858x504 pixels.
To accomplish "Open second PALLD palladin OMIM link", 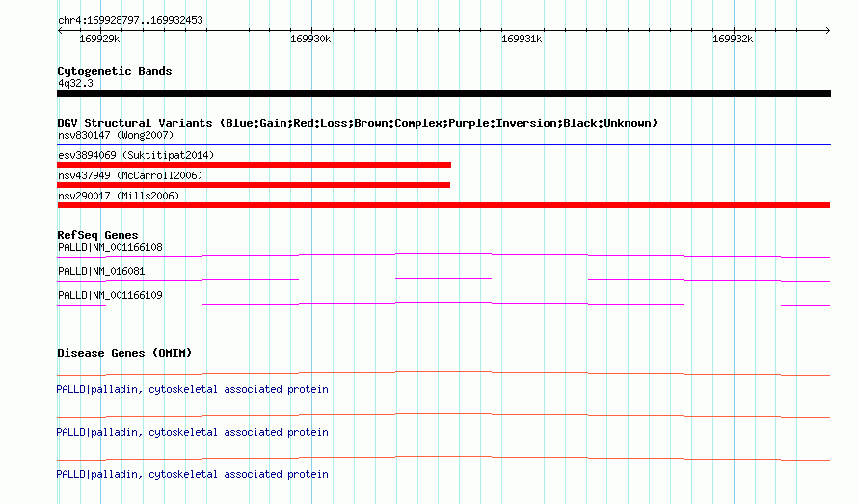I will pos(192,432).
